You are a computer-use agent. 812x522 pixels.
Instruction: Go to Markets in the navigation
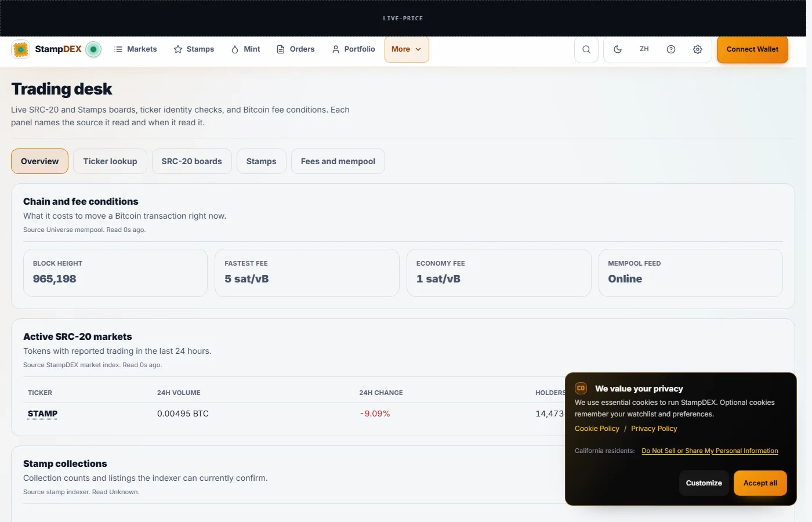[x=136, y=49]
